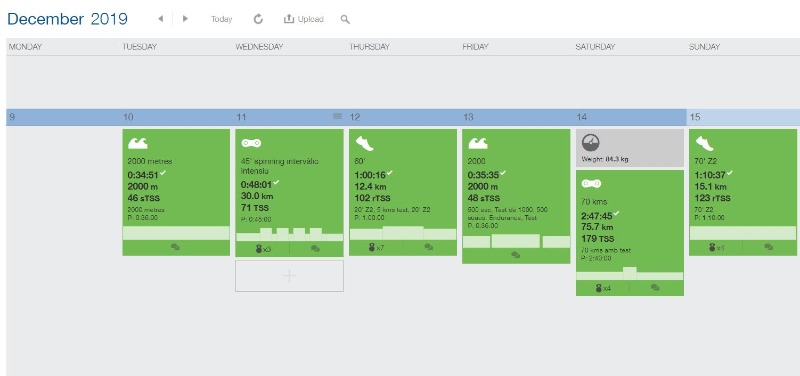Open comments on Friday's swim workout
The width and height of the screenshot is (800, 376).
pos(516,255)
